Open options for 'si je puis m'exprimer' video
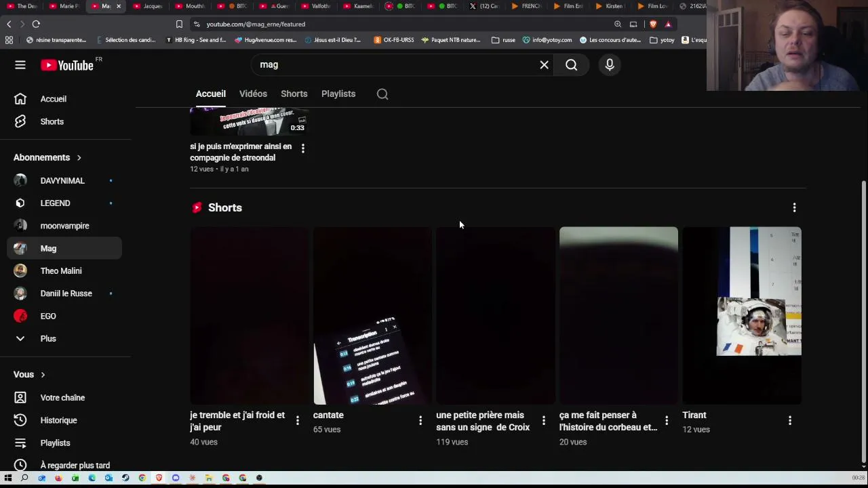The height and width of the screenshot is (488, 868). (303, 148)
